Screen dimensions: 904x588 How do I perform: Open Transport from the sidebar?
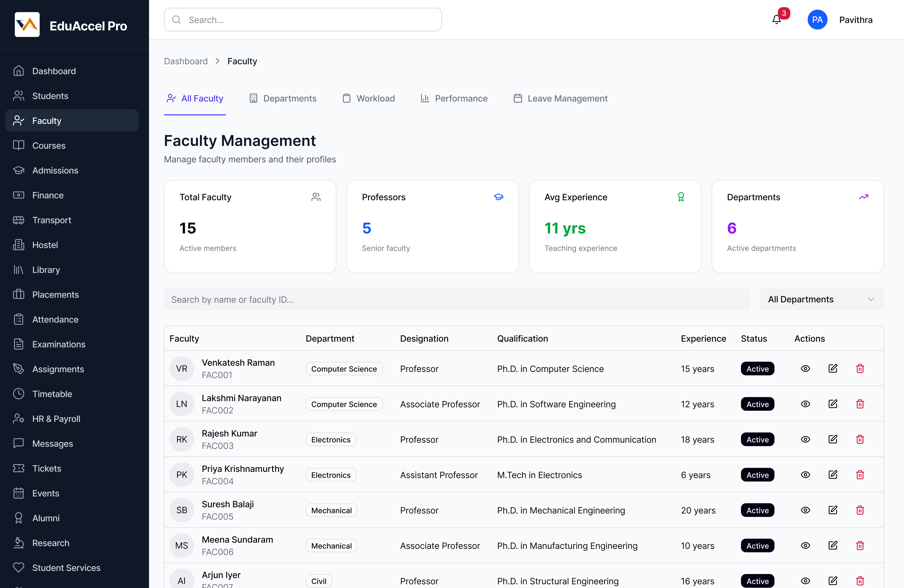pos(52,220)
